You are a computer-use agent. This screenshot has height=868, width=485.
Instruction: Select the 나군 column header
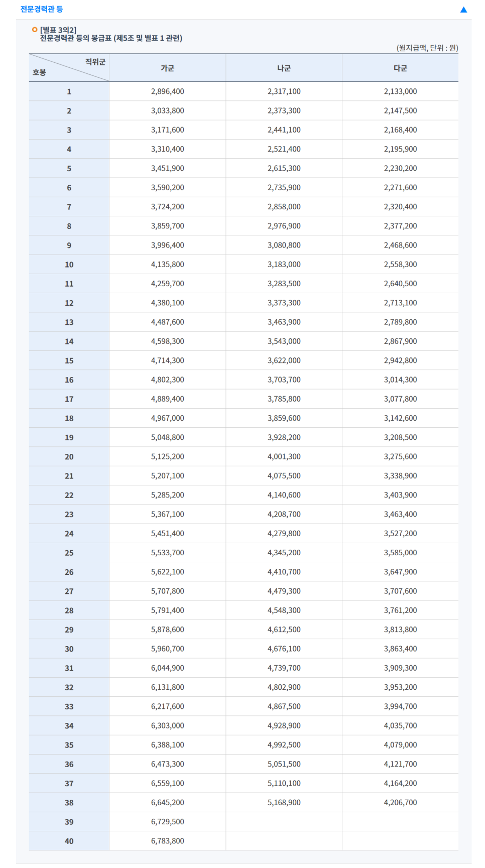point(284,68)
